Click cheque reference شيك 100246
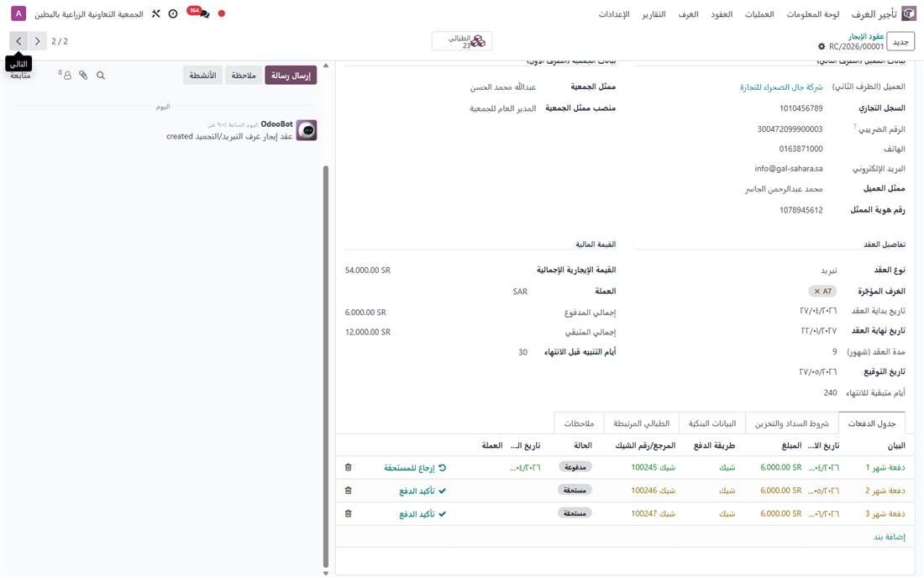924x578 pixels. [x=653, y=491]
